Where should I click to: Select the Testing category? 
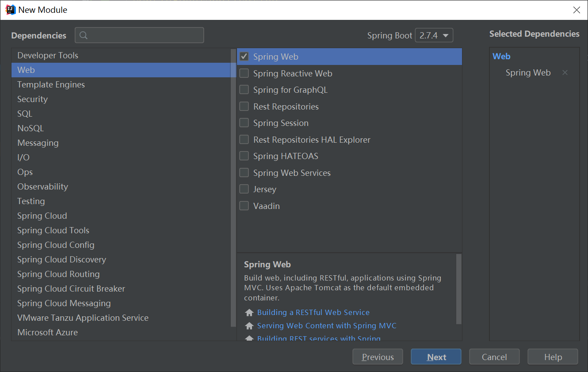tap(121, 201)
